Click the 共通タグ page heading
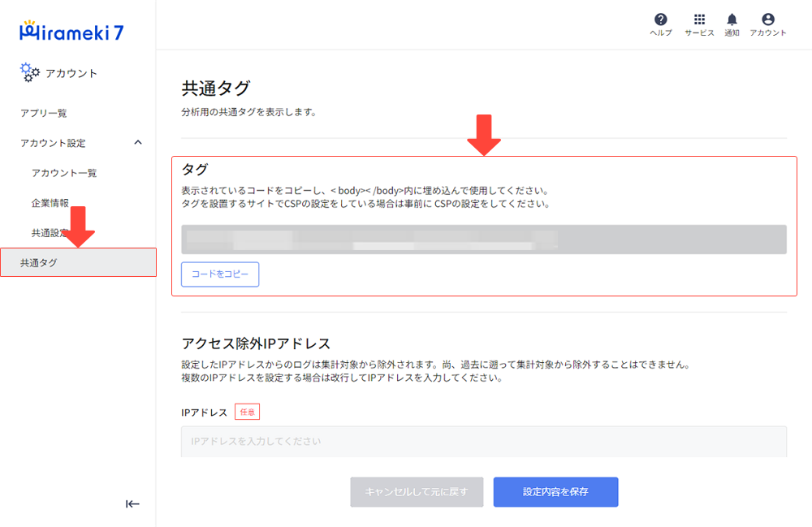Viewport: 812px width, 527px height. (x=216, y=89)
